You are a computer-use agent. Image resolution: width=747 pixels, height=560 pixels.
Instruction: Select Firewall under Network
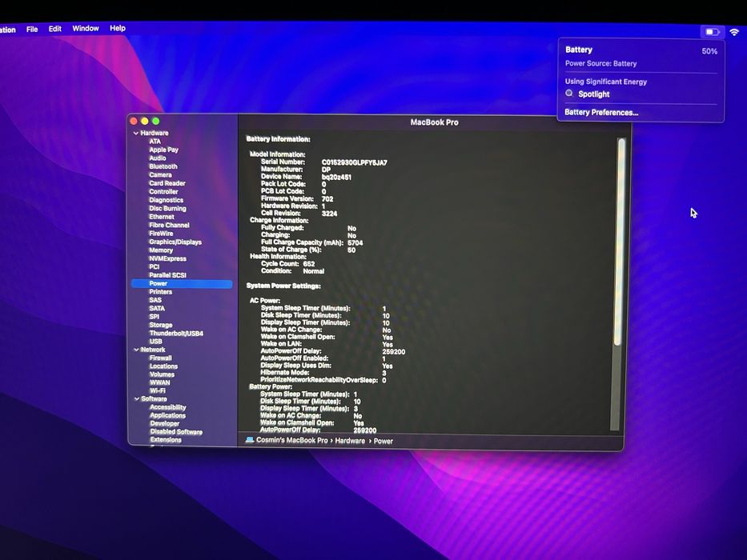[161, 358]
